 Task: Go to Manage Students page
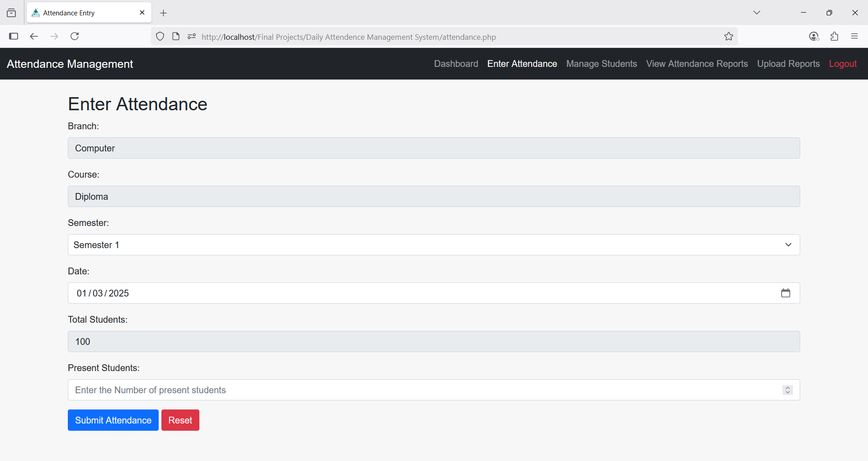(601, 64)
